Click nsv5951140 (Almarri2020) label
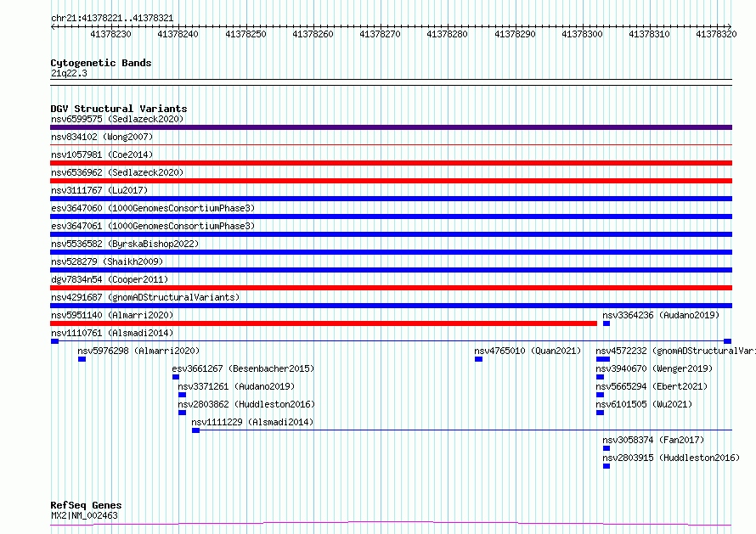 point(112,315)
